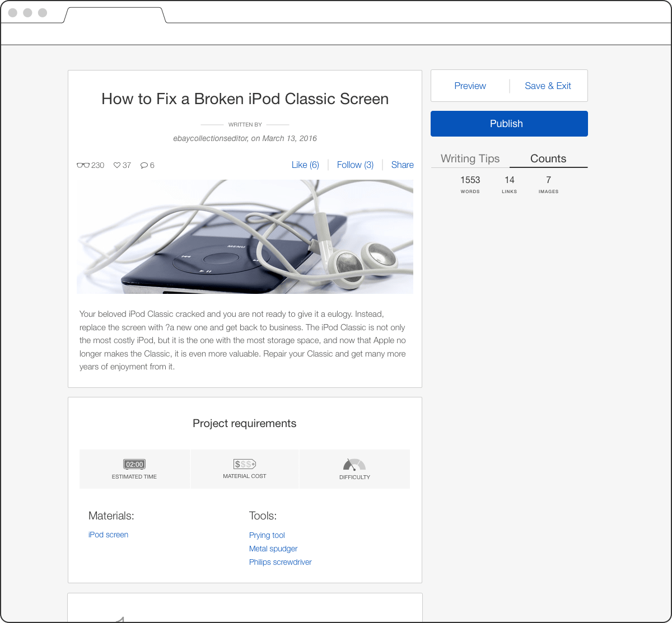Publish the guide
Viewport: 672px width, 623px height.
509,124
